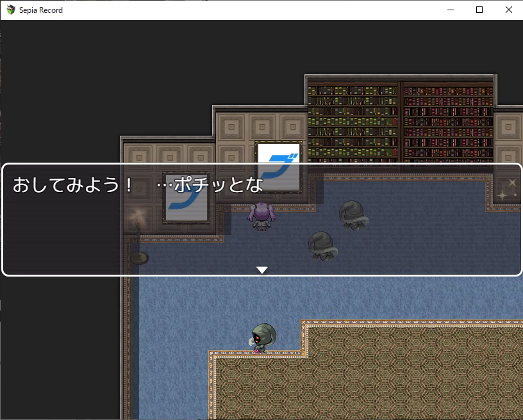Image resolution: width=523 pixels, height=420 pixels.
Task: Click the patterned hexagon carpet area
Action: tap(385, 378)
